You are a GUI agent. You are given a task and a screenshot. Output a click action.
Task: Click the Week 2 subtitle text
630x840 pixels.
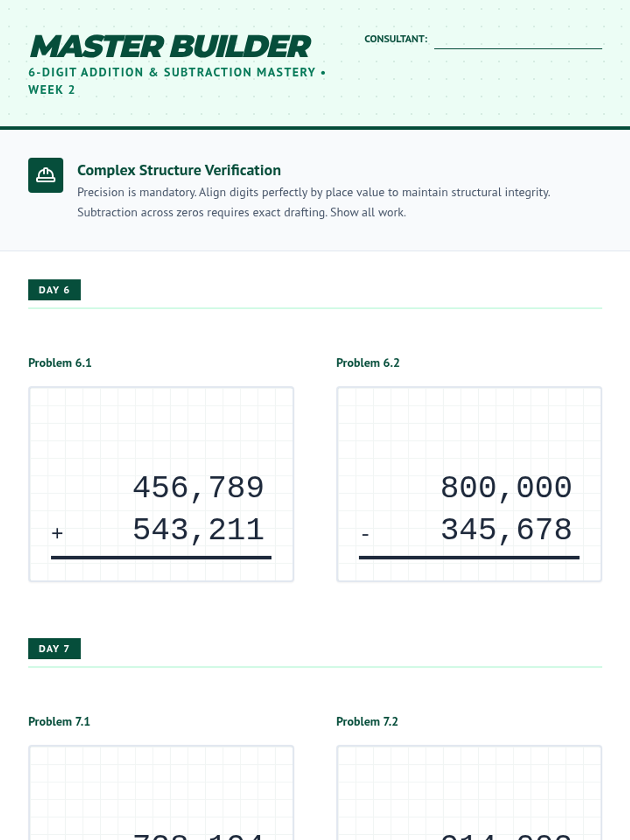point(51,90)
